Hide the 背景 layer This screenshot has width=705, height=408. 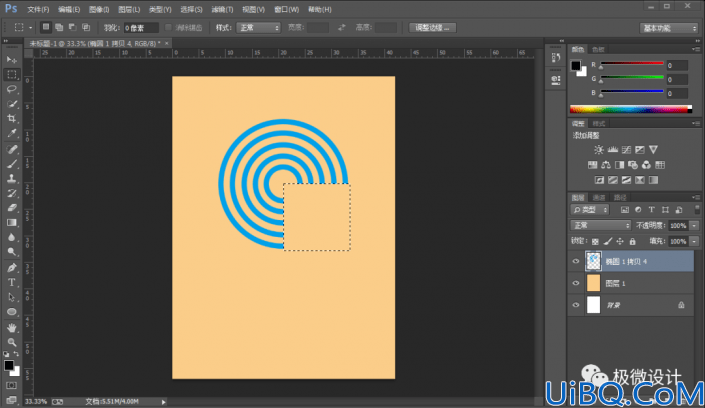(x=576, y=305)
